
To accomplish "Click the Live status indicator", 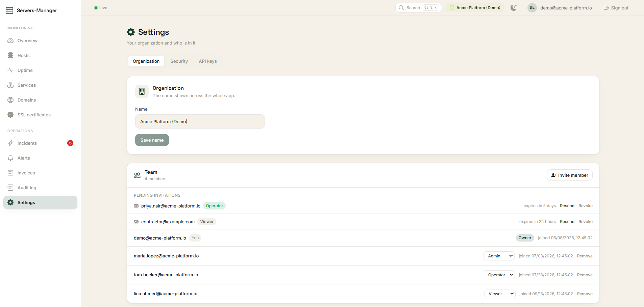I will (x=101, y=8).
